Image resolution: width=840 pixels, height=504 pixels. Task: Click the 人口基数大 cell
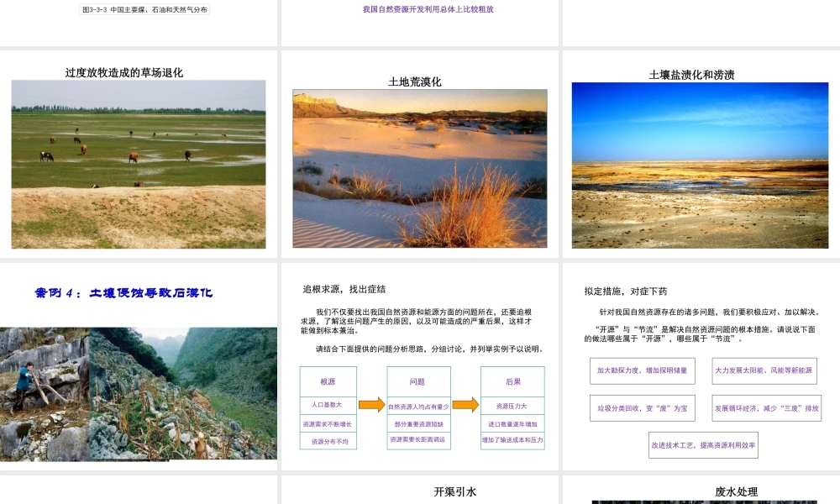[328, 405]
